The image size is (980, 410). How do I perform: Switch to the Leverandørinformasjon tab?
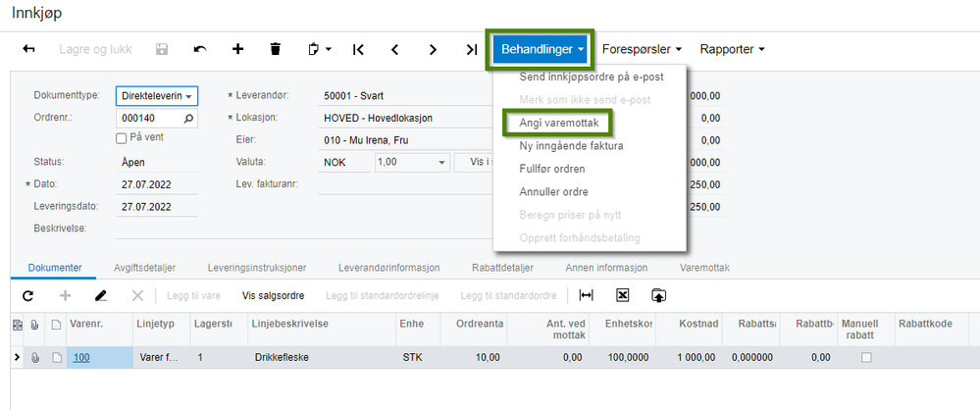pos(389,268)
